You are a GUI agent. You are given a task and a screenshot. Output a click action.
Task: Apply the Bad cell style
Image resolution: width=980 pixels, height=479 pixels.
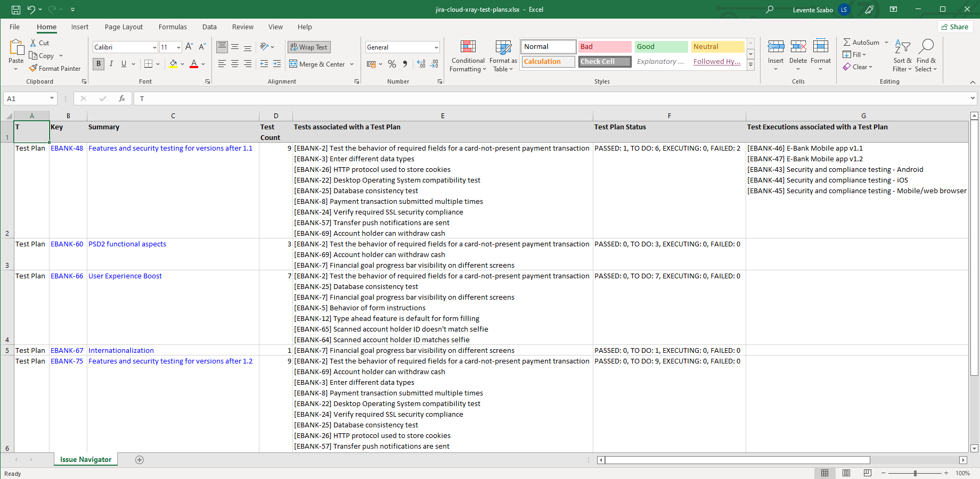605,47
